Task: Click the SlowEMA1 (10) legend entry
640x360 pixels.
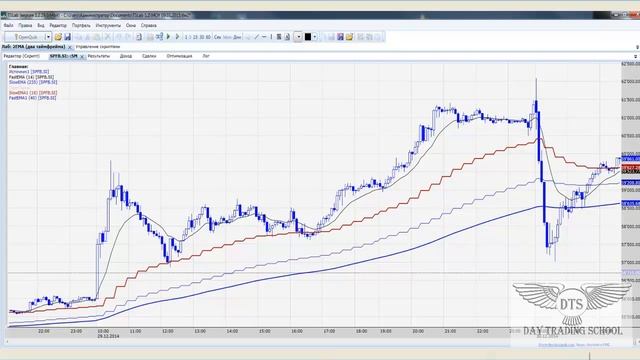Action: click(x=33, y=93)
